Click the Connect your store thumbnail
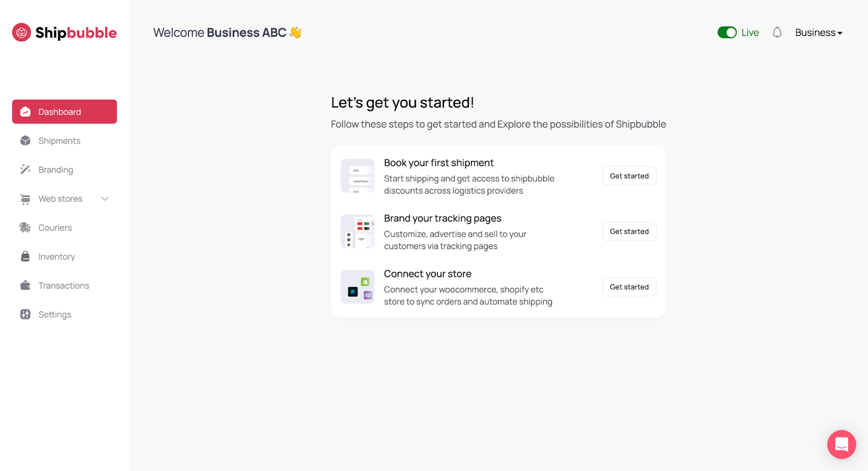 (358, 287)
